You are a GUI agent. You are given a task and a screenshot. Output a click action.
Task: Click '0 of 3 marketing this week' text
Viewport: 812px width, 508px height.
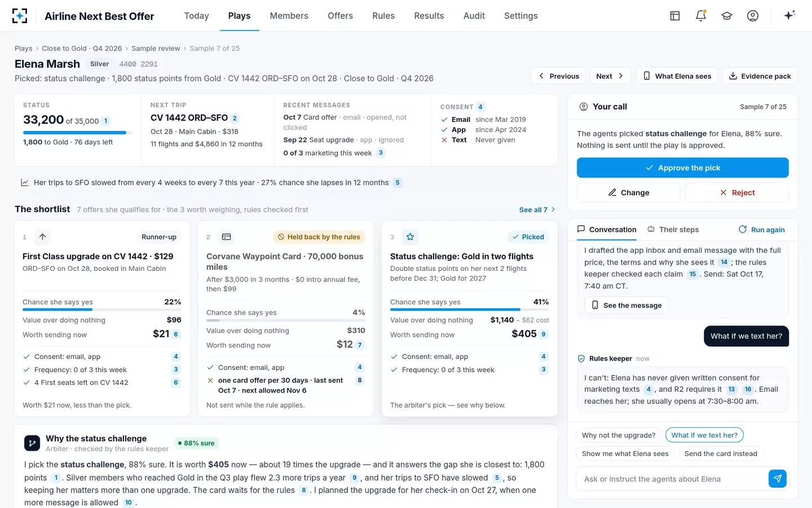click(328, 153)
